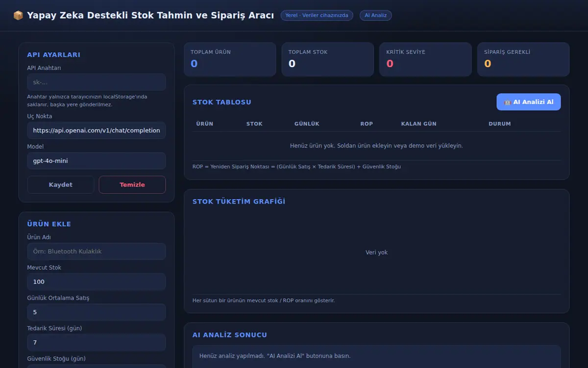Screen dimensions: 588x368
Task: Click the "Her sütun bir ürünün" chart caption
Action: click(x=264, y=300)
